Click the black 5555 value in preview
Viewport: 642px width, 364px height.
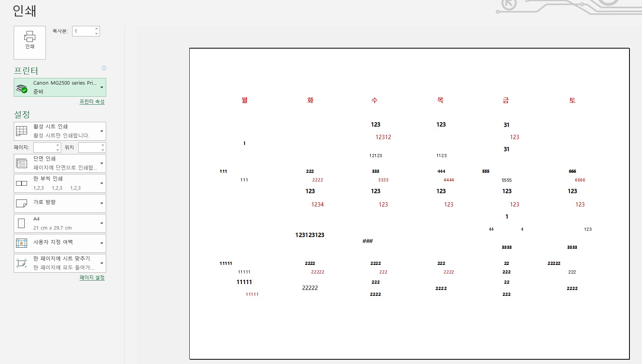[x=507, y=180]
